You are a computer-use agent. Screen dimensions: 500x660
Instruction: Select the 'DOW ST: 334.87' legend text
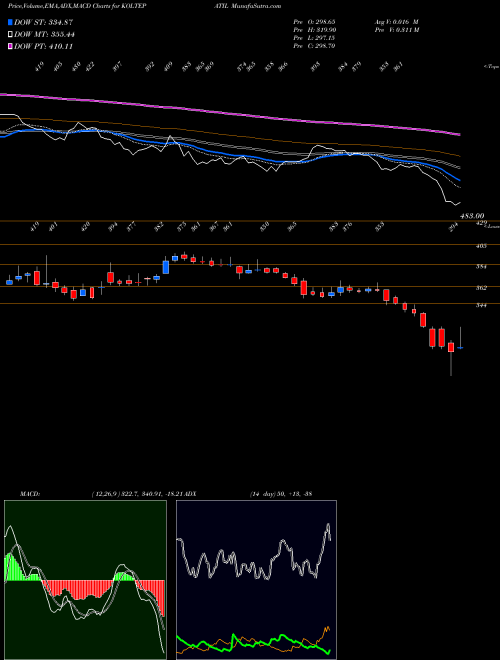(x=44, y=22)
